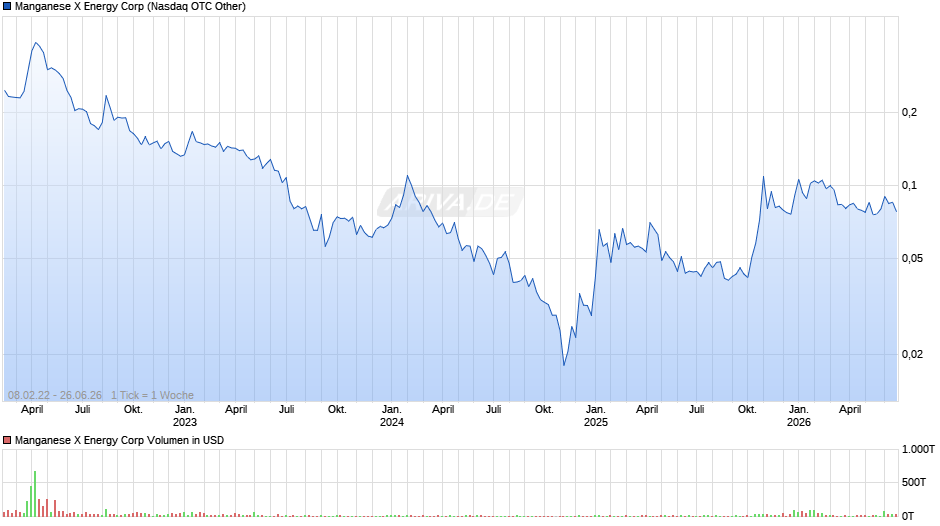Click the tallest green volume bar in the volume chart
This screenshot has height=526, width=940.
point(35,494)
